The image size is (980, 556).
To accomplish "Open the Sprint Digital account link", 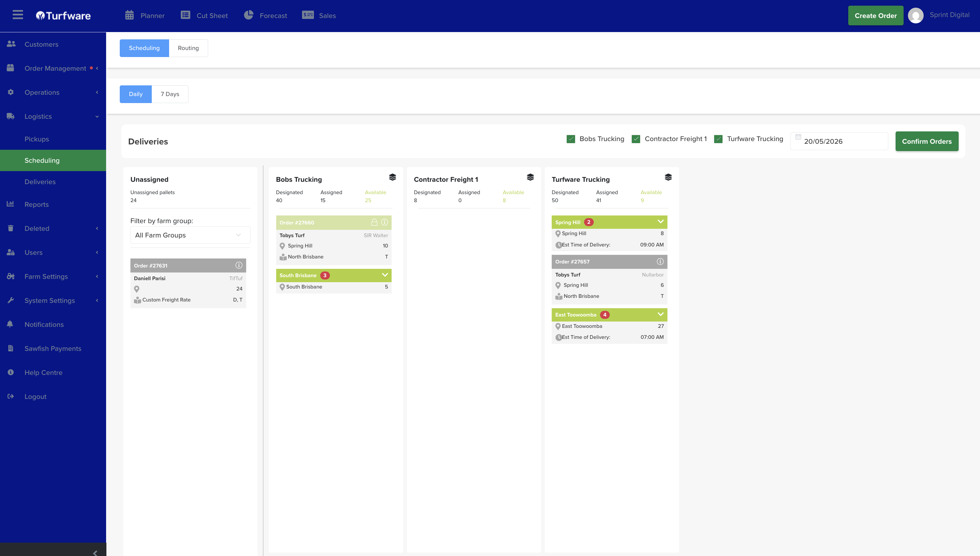I will click(x=949, y=15).
